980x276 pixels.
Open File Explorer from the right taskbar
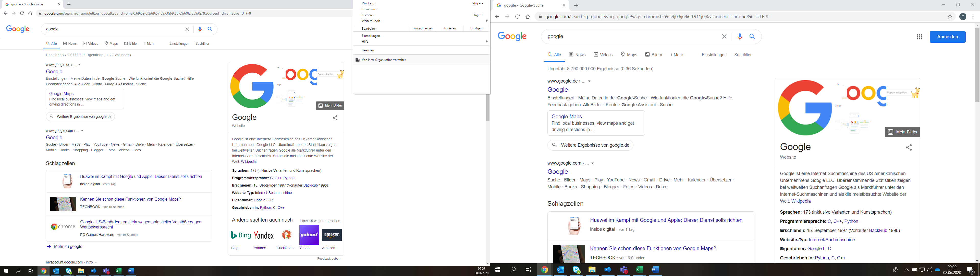[592, 270]
